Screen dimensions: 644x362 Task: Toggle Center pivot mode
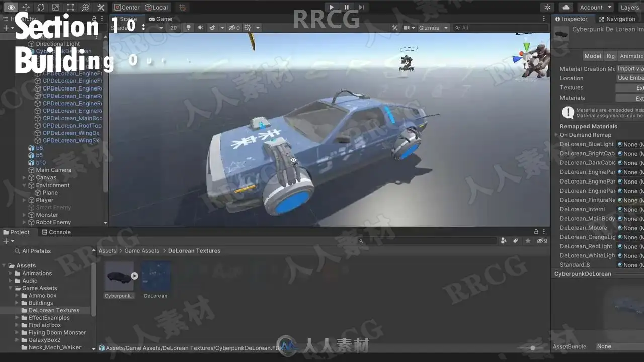[x=126, y=7]
